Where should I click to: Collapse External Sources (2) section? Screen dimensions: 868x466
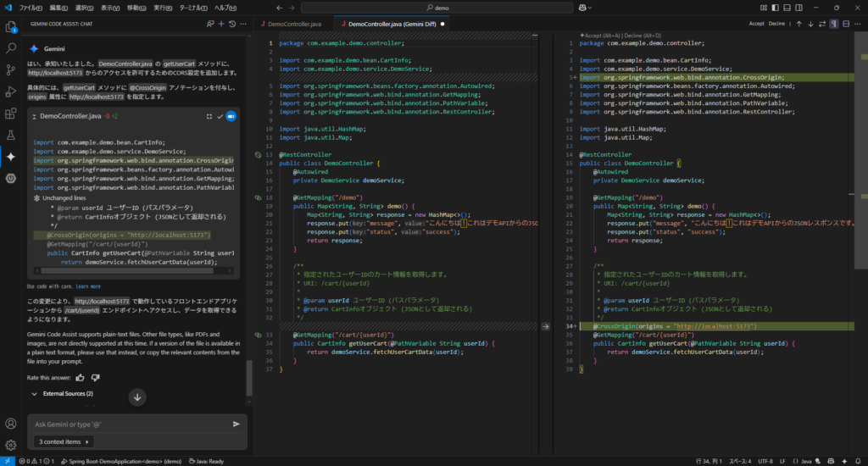62,393
